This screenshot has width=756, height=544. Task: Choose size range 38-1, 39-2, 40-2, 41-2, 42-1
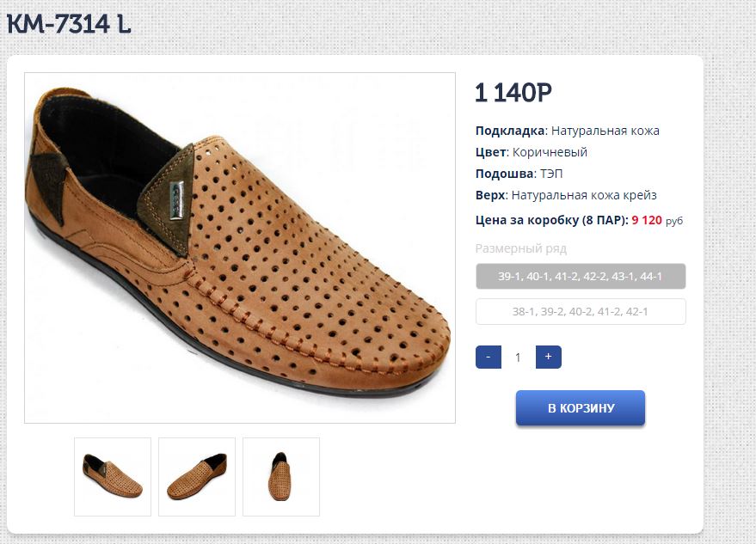click(x=581, y=312)
